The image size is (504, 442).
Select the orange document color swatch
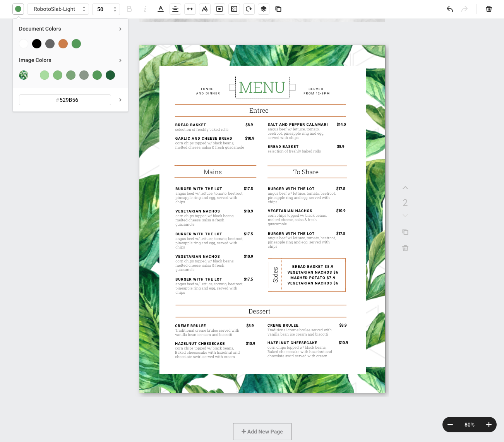(63, 44)
